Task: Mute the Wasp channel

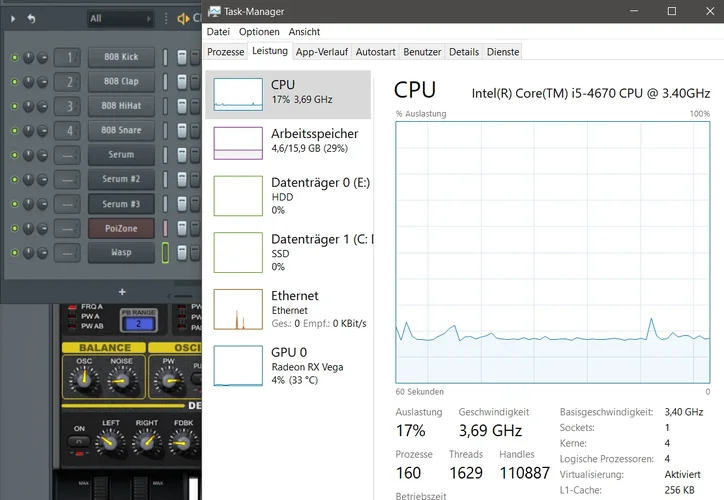Action: pyautogui.click(x=14, y=253)
